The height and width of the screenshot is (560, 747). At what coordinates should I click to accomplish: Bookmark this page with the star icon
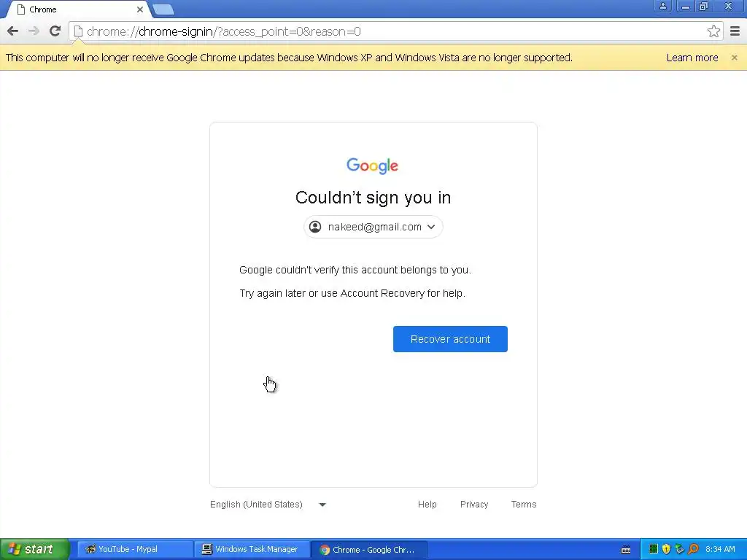point(713,31)
